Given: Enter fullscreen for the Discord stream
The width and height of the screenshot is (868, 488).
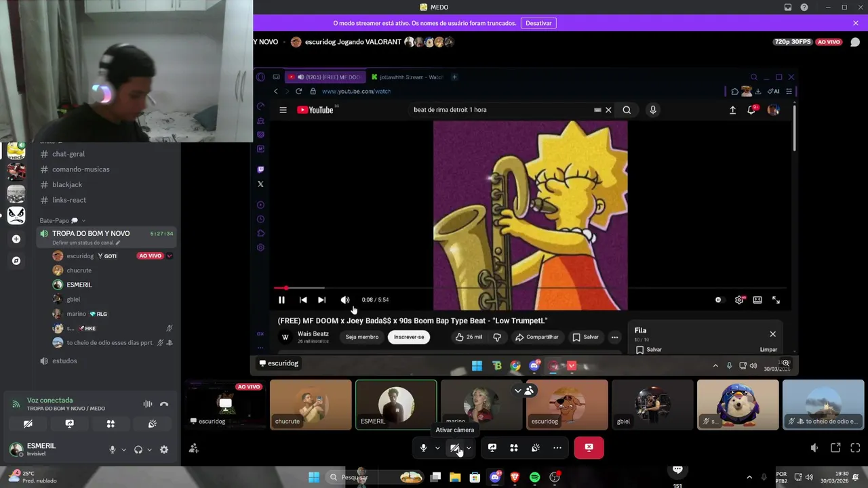Looking at the screenshot, I should [855, 448].
